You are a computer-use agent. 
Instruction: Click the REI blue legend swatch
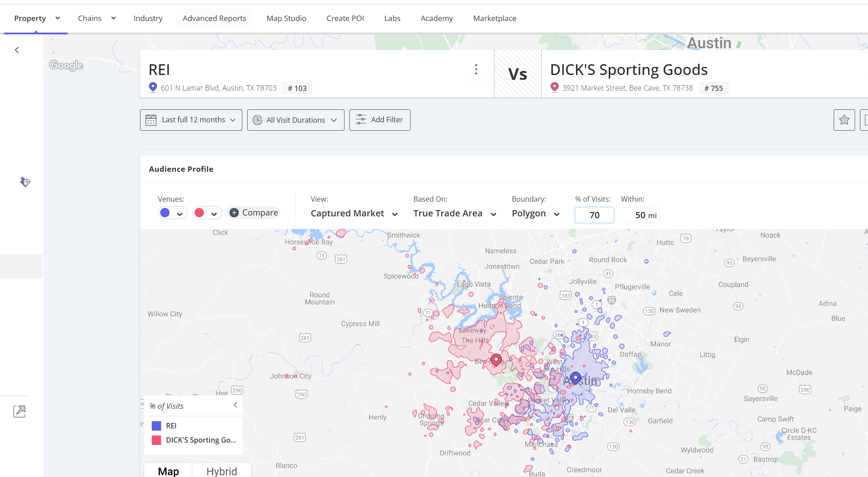(x=156, y=426)
